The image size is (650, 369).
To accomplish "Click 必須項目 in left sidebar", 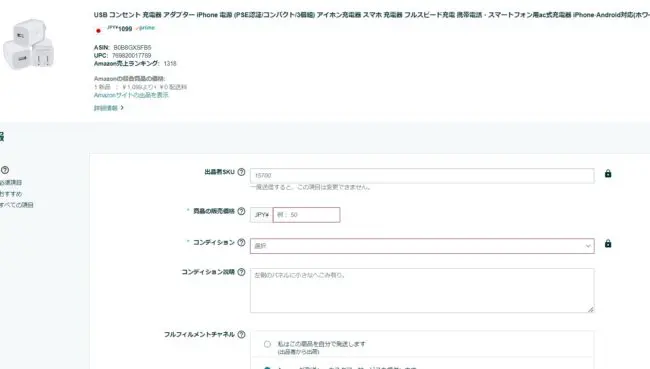I will coord(11,182).
